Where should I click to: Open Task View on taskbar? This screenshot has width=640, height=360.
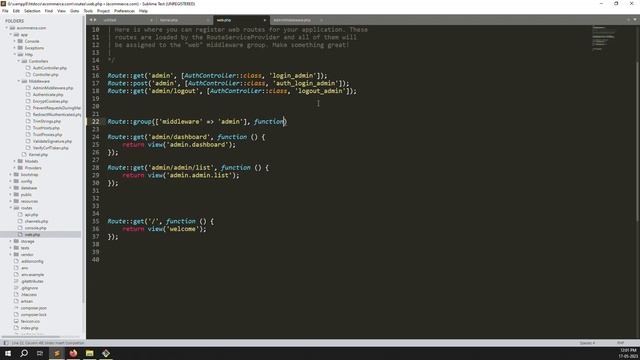tap(40, 353)
